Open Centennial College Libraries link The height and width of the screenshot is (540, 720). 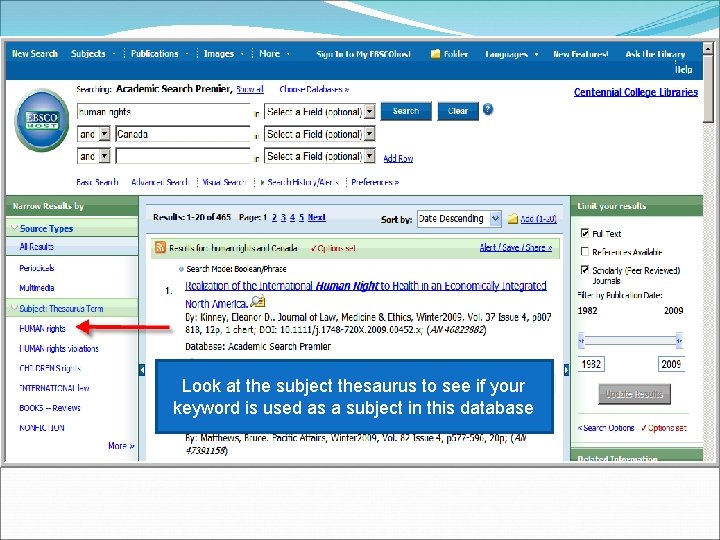click(x=636, y=92)
